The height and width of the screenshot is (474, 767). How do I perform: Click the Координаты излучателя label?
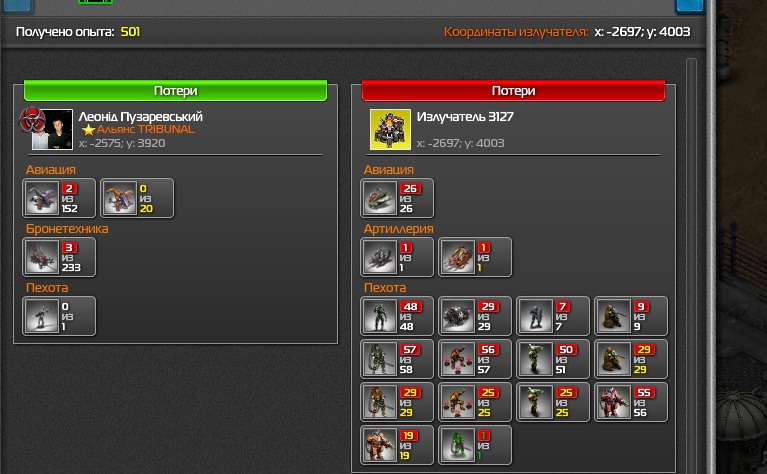[x=516, y=32]
